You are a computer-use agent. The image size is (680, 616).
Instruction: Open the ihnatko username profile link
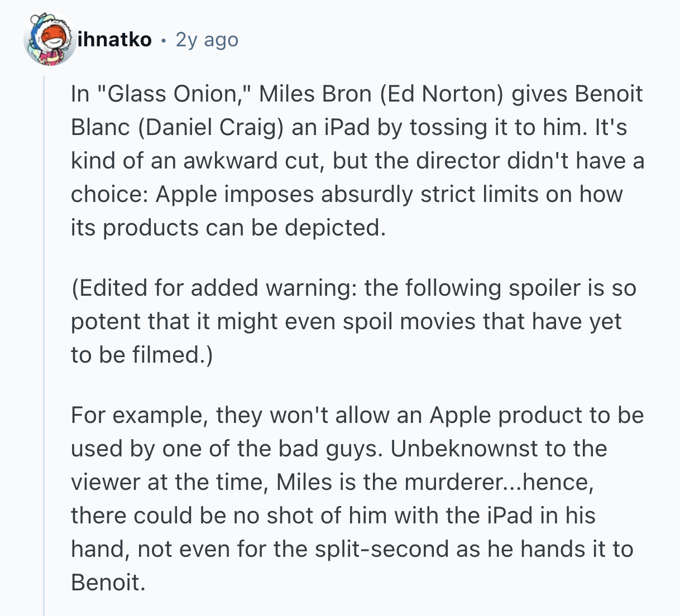[114, 40]
